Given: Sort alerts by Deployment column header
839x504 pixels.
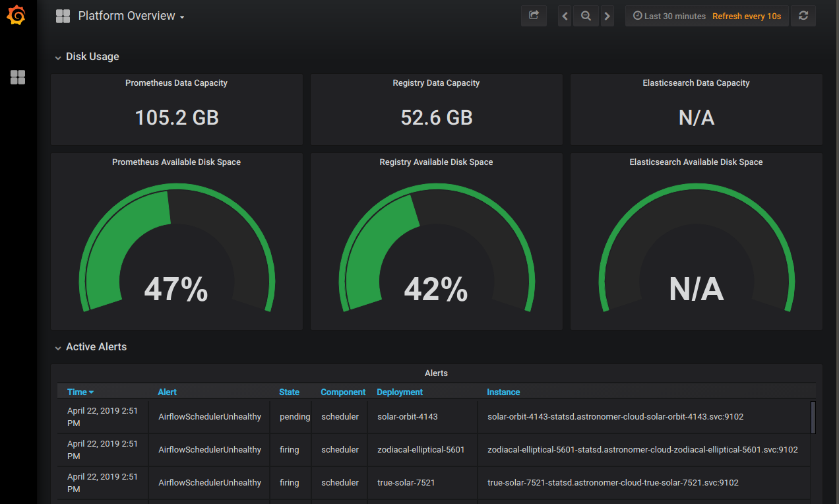Looking at the screenshot, I should coord(400,392).
